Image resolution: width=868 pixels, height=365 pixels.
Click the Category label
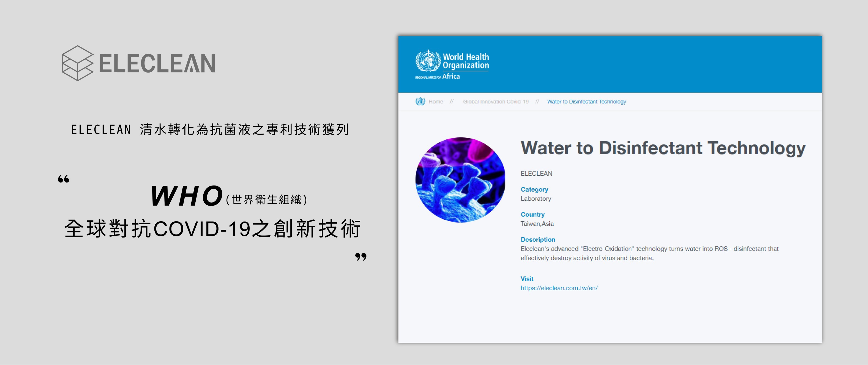(534, 189)
